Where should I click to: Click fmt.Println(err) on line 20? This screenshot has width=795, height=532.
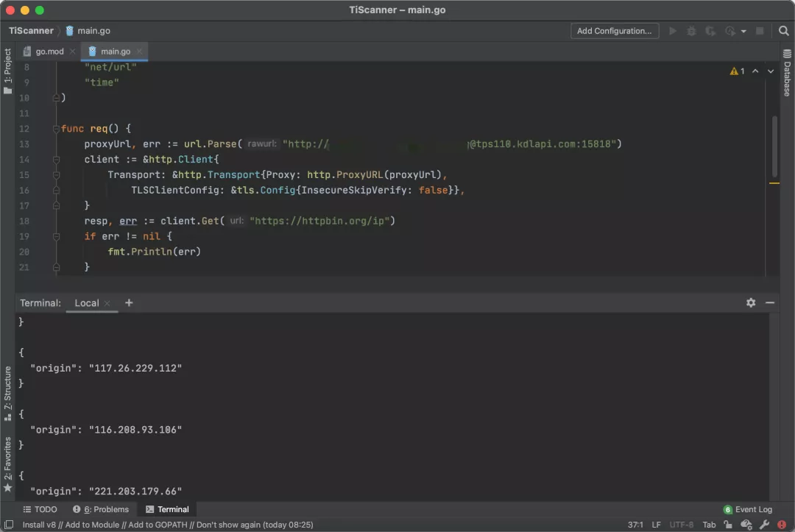pos(154,252)
